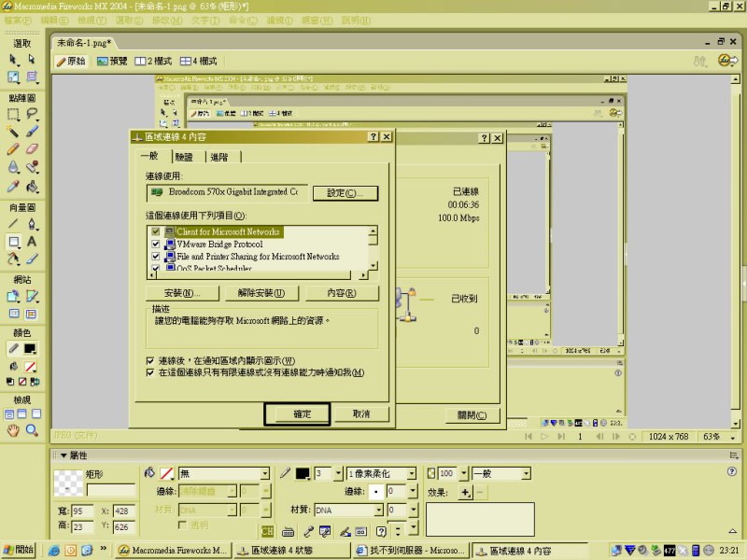This screenshot has height=560, width=747.
Task: Open the stroke type dropdown 1 像素柔化
Action: pyautogui.click(x=412, y=474)
